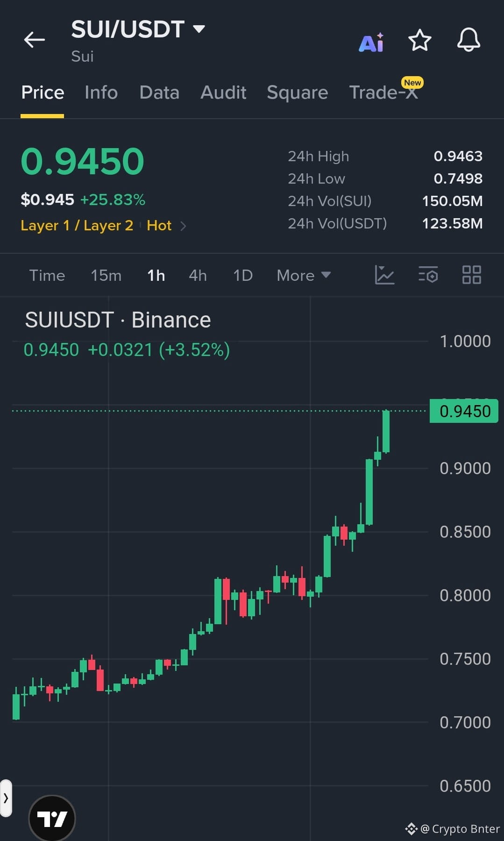Open the Audit tab
504x841 pixels.
223,92
